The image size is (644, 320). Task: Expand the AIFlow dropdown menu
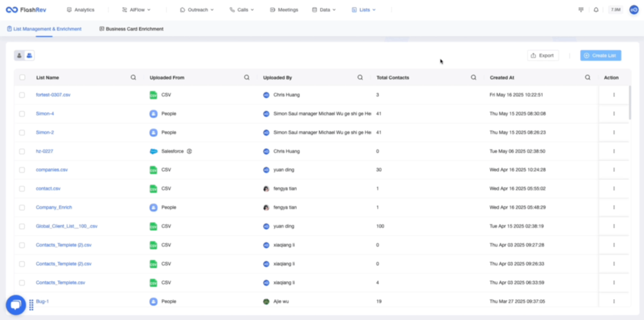pos(136,10)
